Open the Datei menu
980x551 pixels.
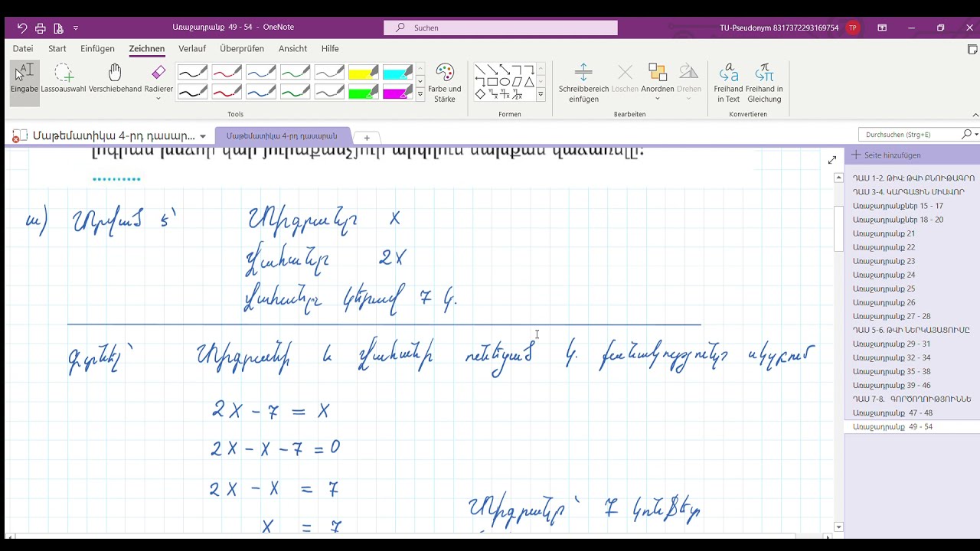23,48
